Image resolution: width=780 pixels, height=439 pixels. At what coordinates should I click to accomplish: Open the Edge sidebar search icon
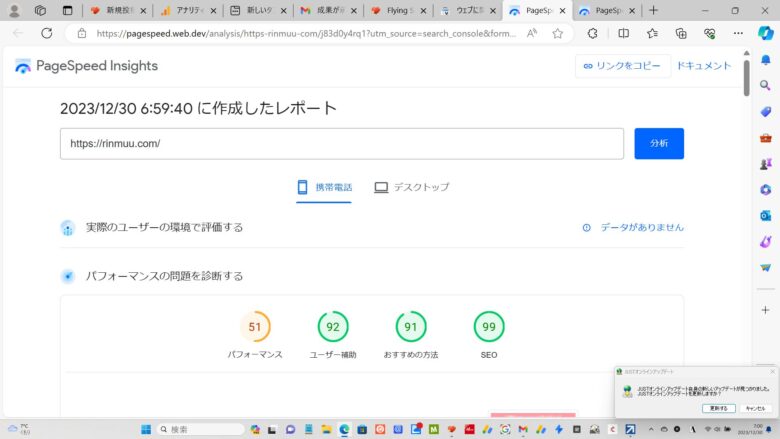pyautogui.click(x=765, y=86)
